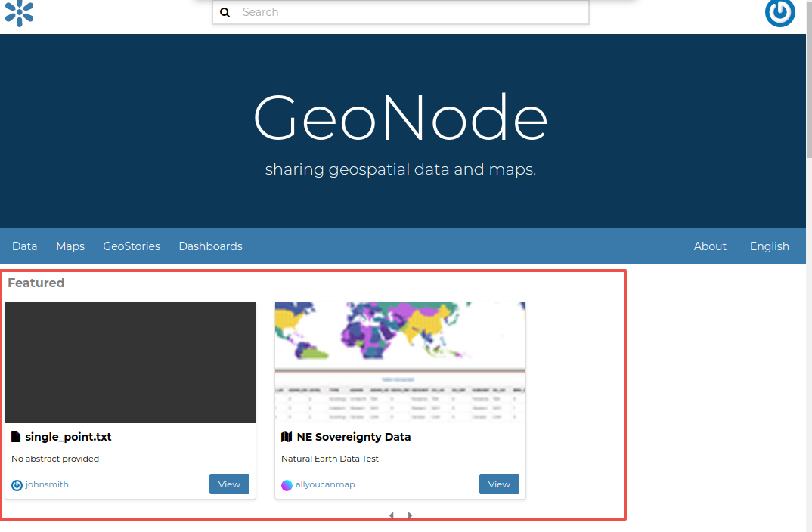The image size is (812, 532).
Task: Go to previous featured page arrow
Action: pyautogui.click(x=391, y=515)
